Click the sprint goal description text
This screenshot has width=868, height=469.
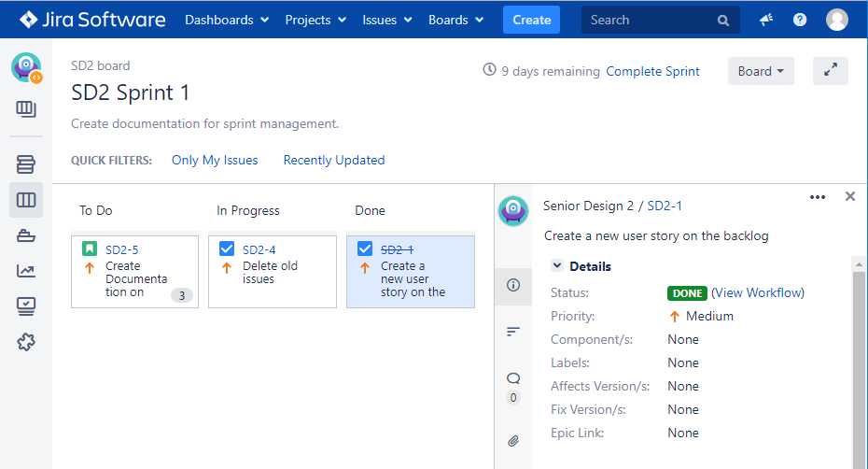204,123
